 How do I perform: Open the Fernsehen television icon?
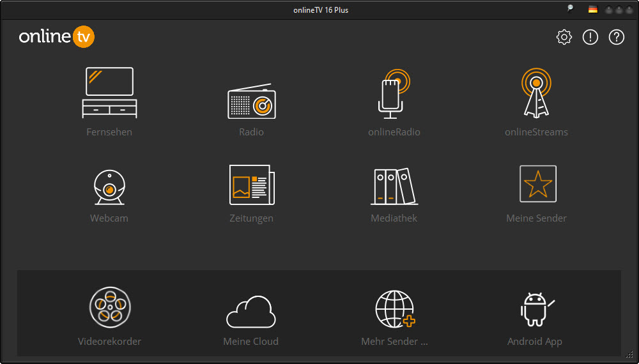pos(109,93)
